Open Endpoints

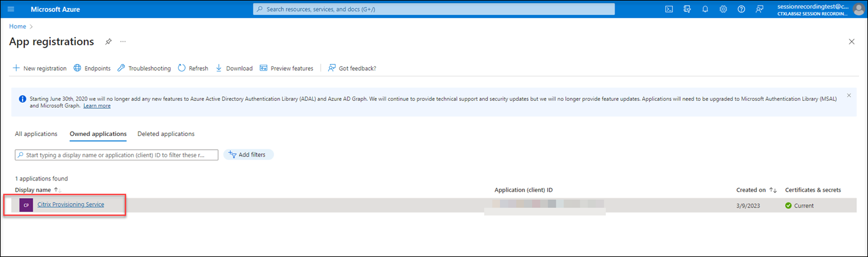point(92,68)
